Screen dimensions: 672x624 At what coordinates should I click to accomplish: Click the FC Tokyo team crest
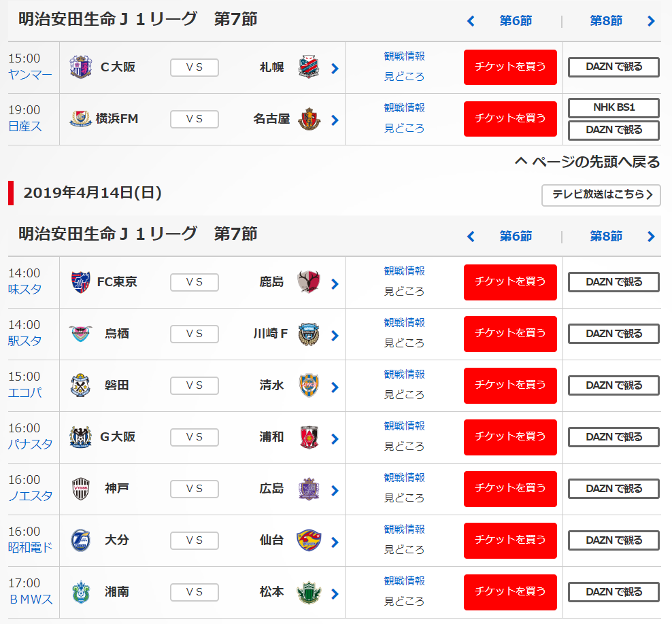(80, 282)
